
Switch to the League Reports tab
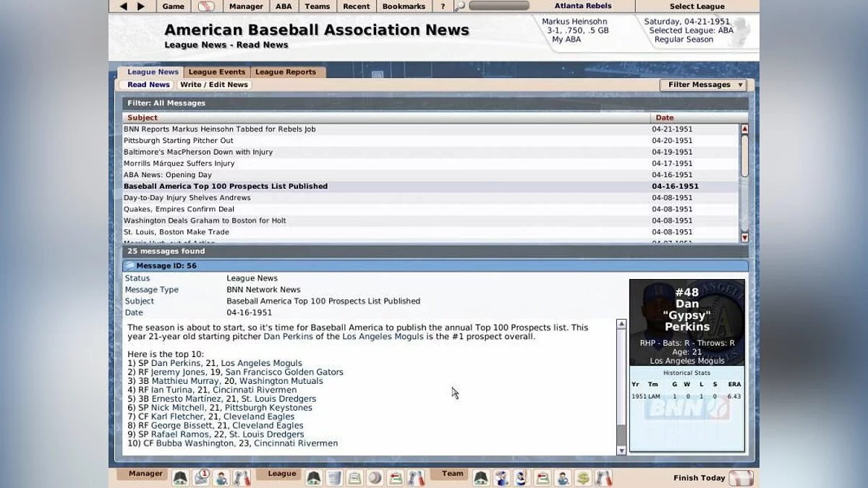(x=286, y=72)
